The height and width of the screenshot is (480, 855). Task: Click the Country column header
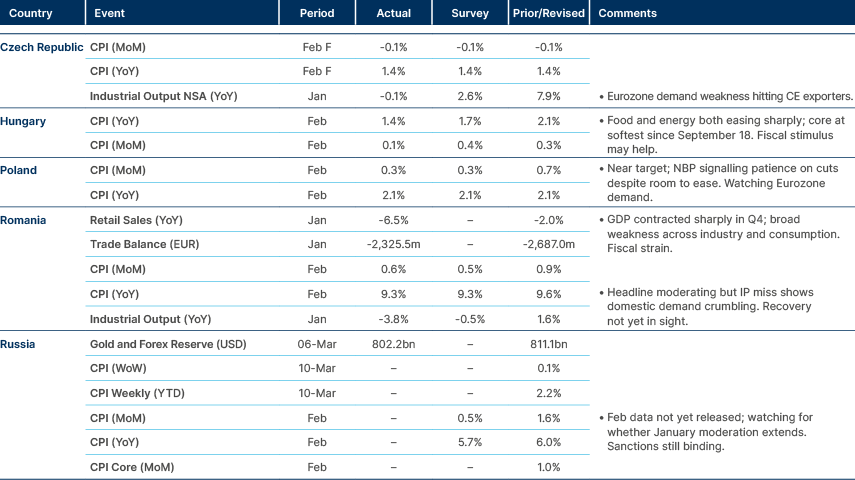coord(31,13)
